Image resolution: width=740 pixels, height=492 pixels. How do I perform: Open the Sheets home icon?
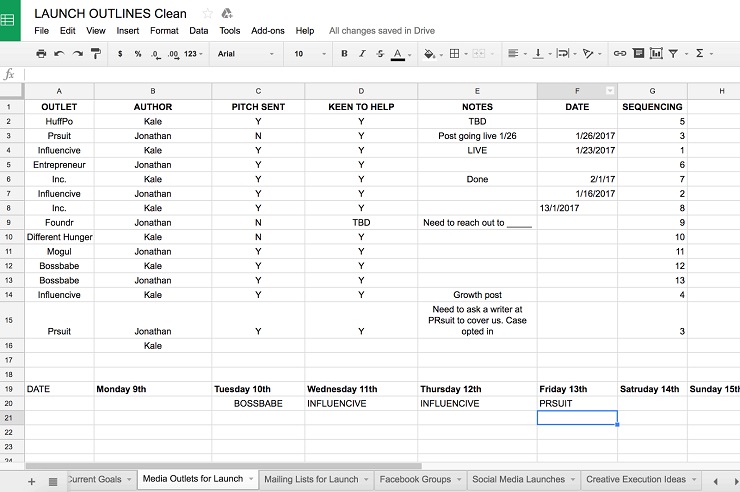click(x=10, y=20)
